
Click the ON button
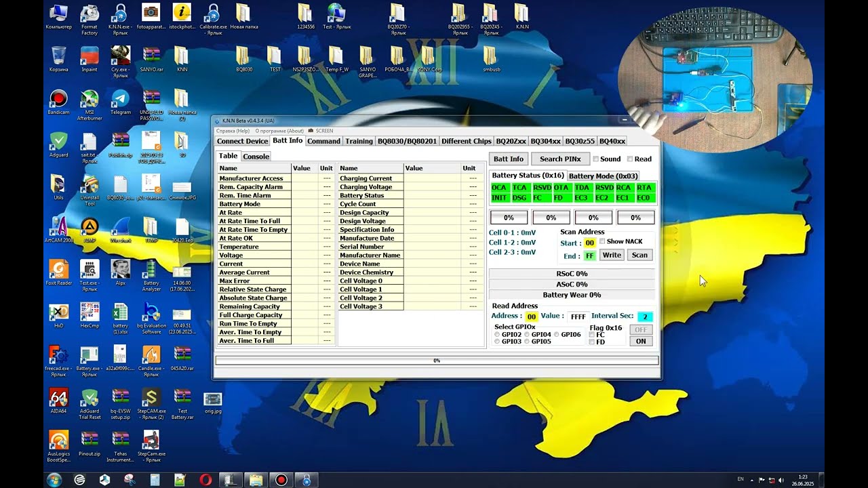(x=641, y=341)
